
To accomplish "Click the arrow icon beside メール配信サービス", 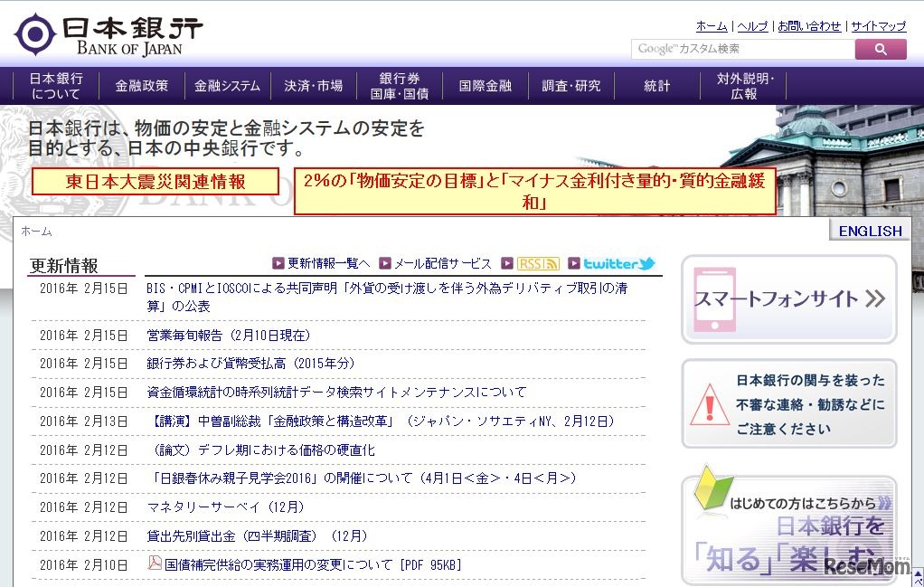I will pos(385,263).
